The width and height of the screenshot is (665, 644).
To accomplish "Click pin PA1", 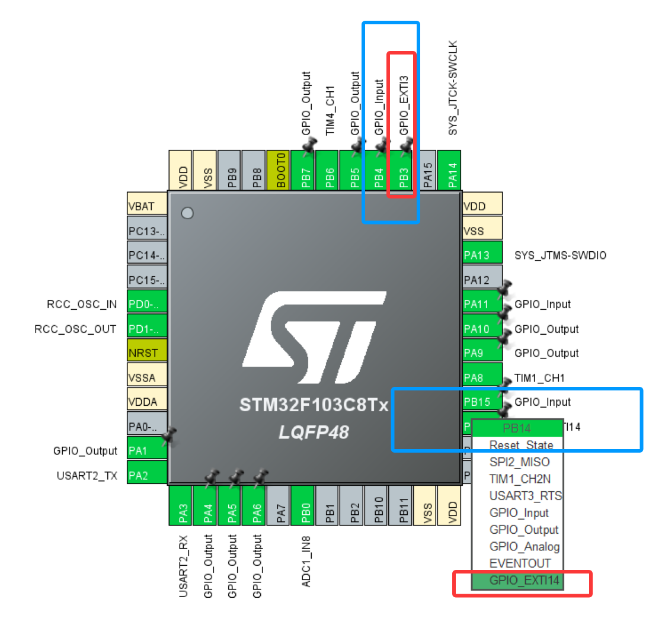I will click(147, 448).
